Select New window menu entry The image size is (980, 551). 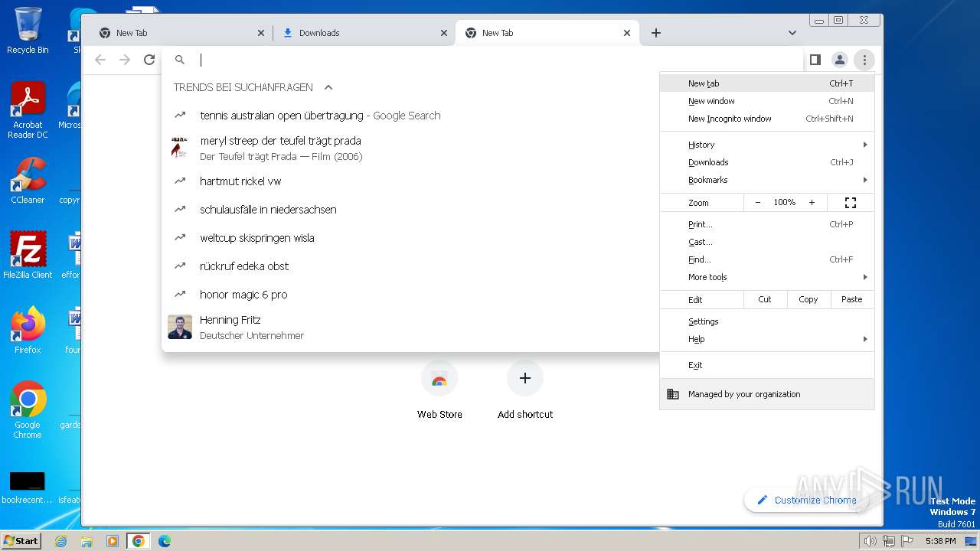coord(767,101)
